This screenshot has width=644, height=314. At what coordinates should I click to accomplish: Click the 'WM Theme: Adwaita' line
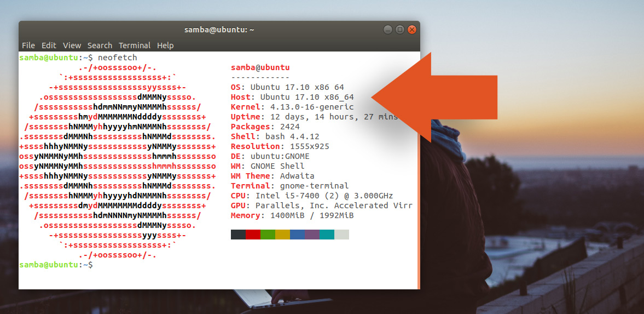[272, 176]
